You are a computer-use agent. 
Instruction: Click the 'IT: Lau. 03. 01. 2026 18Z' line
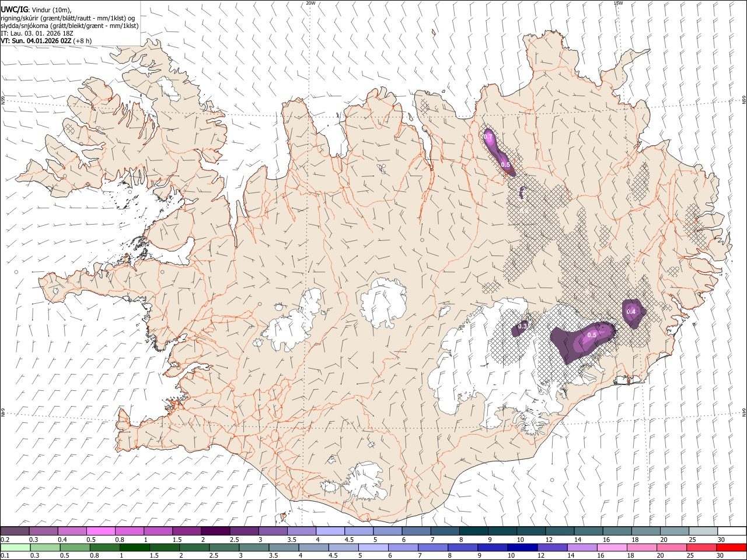point(36,33)
